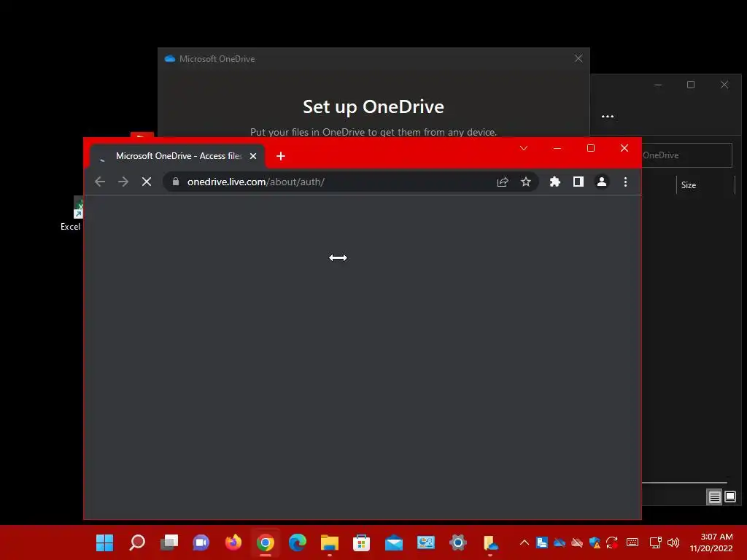Switch File Explorer to large thumbnails view

(x=730, y=497)
